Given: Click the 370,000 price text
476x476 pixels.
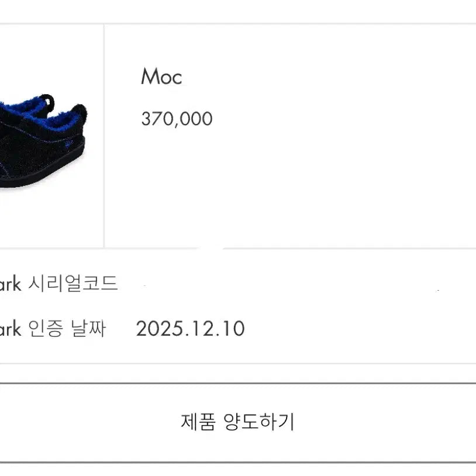Looking at the screenshot, I should click(x=177, y=119).
